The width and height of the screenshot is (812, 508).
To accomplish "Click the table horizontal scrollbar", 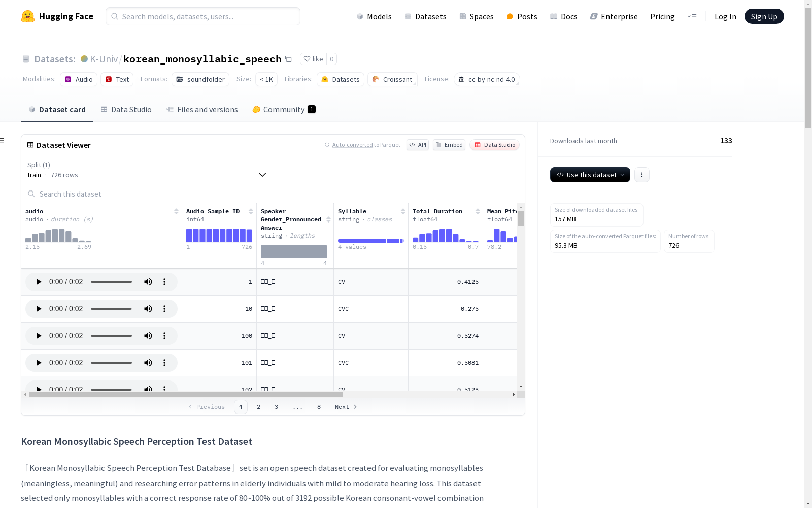I will coord(186,394).
